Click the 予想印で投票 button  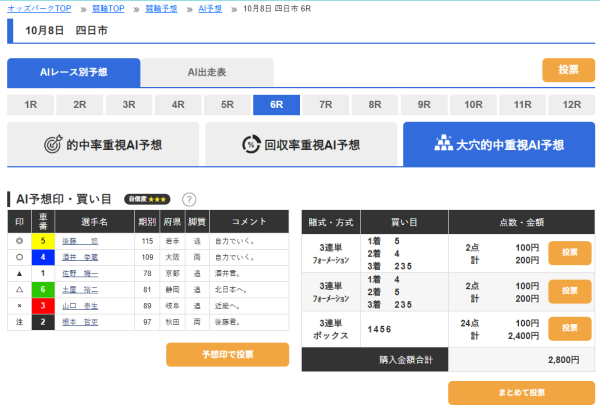click(x=227, y=355)
